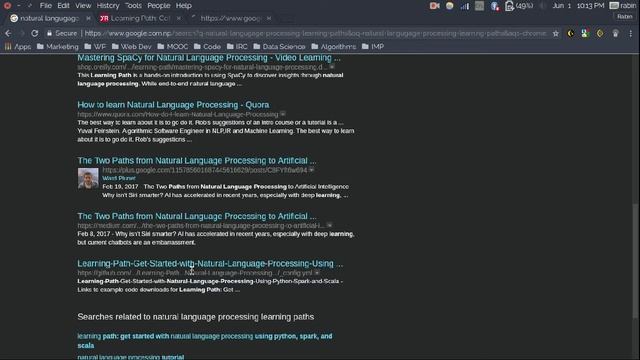
Task: Click the yellow diamond extension icon
Action: pyautogui.click(x=600, y=33)
